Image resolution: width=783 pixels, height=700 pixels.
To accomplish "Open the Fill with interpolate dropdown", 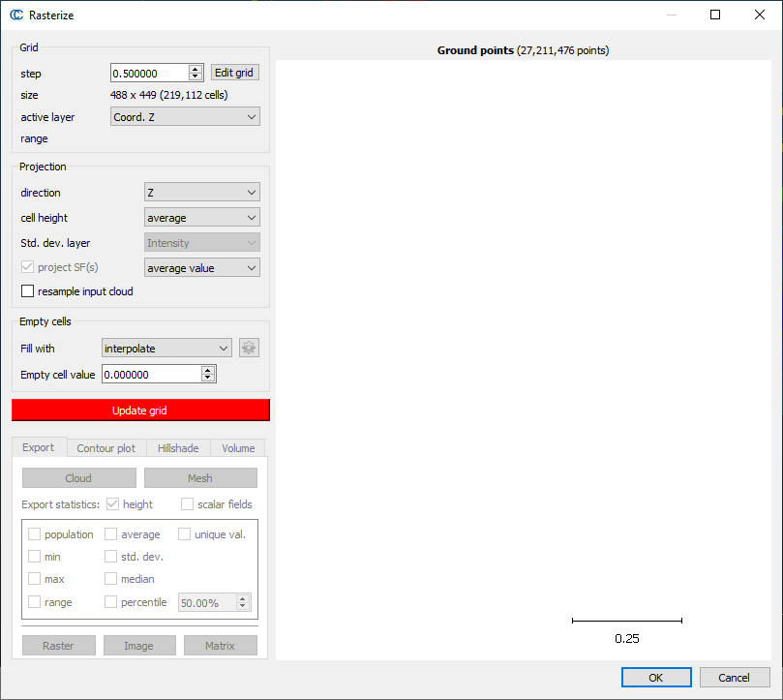I will click(x=166, y=349).
